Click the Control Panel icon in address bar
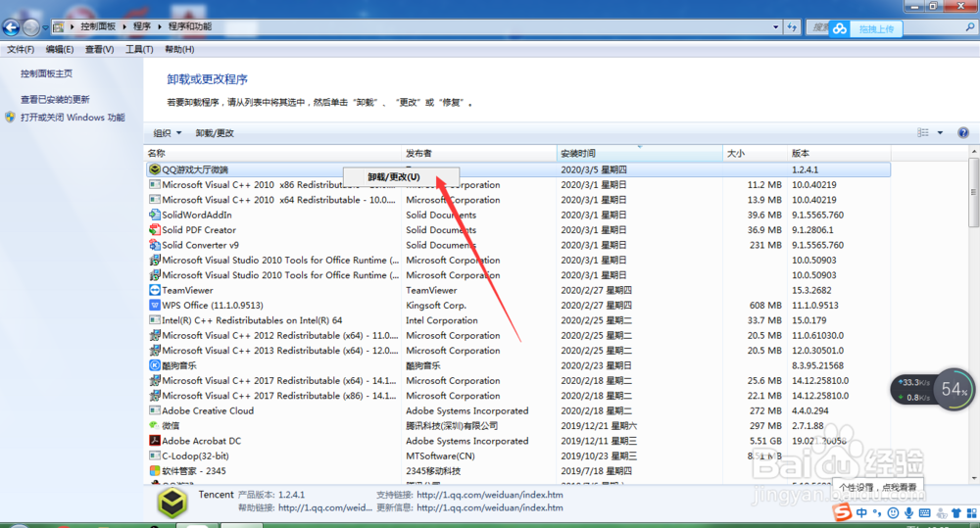 pyautogui.click(x=59, y=26)
